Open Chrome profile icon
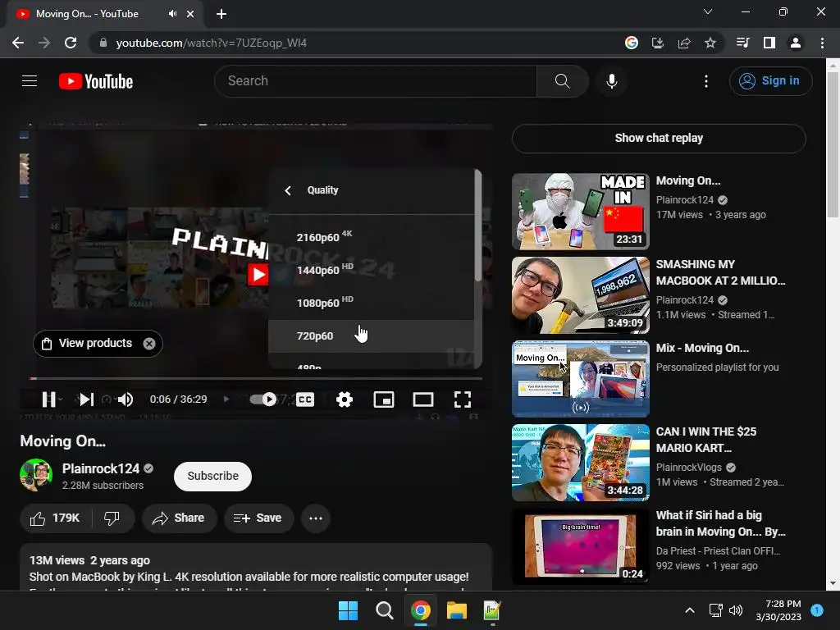This screenshot has height=630, width=840. [x=796, y=43]
